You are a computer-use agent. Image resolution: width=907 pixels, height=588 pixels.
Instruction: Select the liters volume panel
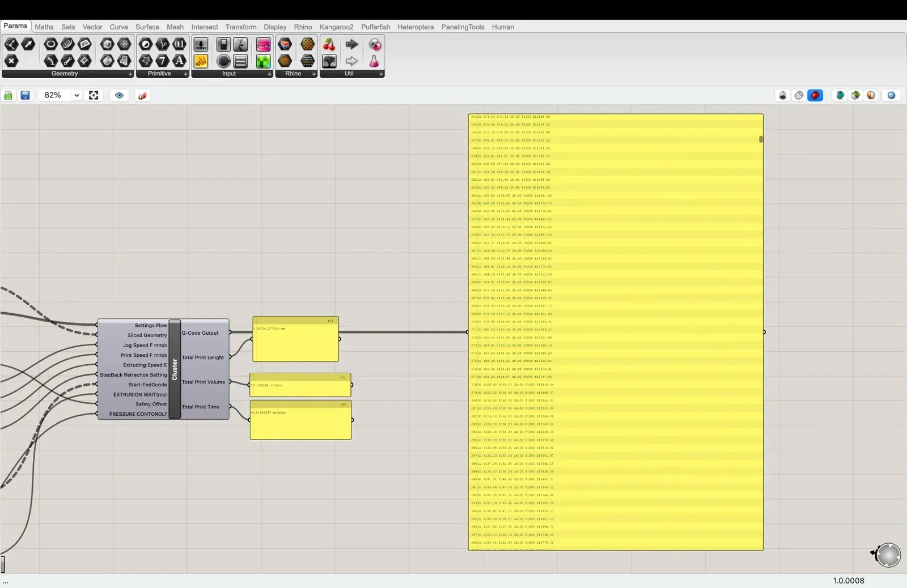click(300, 385)
